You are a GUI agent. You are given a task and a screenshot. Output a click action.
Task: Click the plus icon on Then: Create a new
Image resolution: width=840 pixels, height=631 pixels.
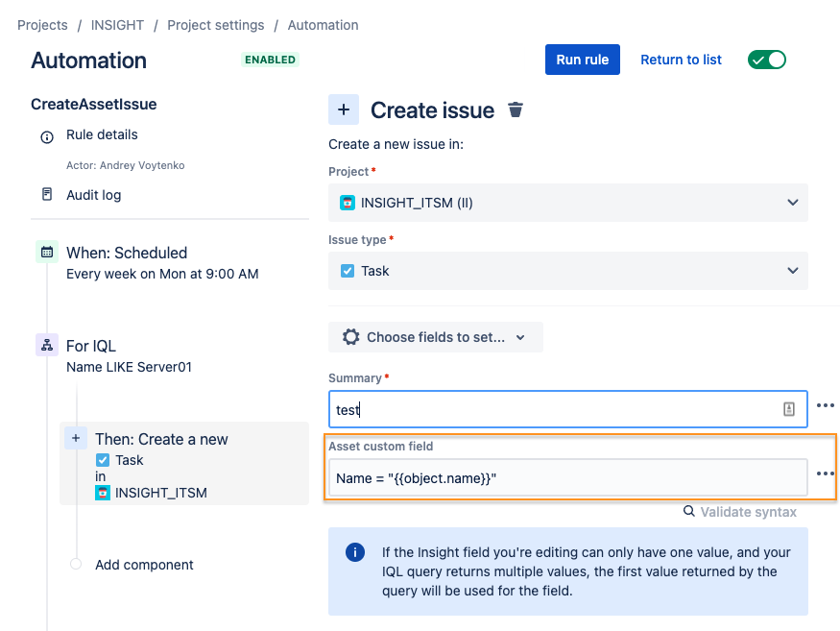pyautogui.click(x=76, y=438)
